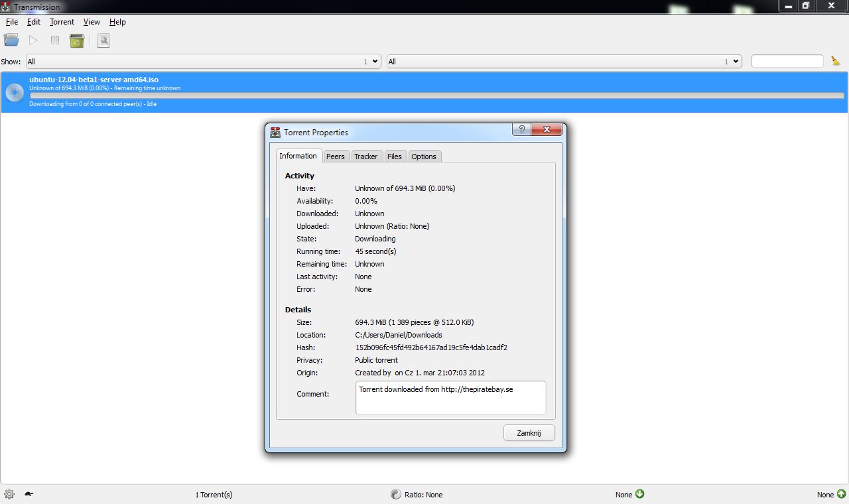Click the Availability value 0.00%
The image size is (849, 504).
(366, 201)
